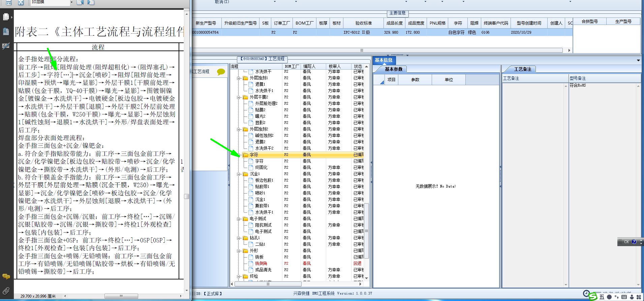Click the 主要信息 section tab
The height and width of the screenshot is (301, 644).
398,13
